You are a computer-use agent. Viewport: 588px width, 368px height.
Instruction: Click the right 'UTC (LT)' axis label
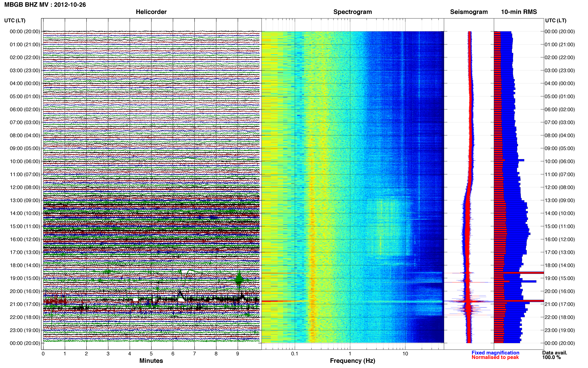coord(556,20)
